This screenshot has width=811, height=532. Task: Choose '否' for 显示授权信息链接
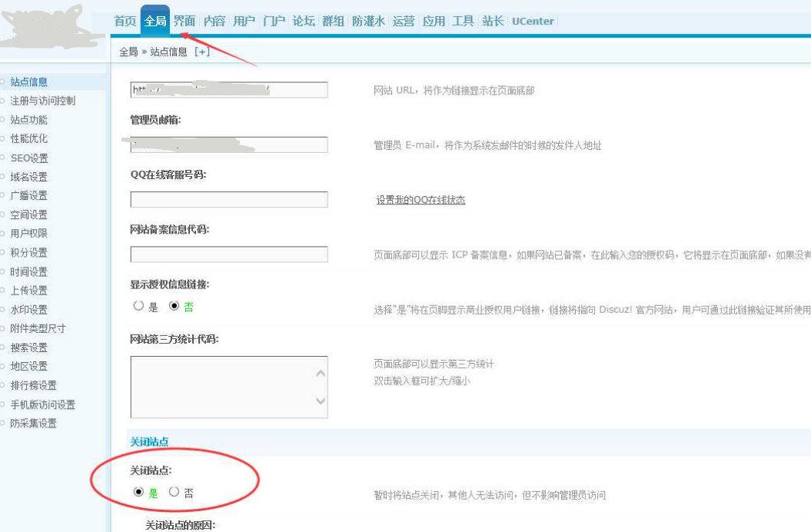point(174,306)
